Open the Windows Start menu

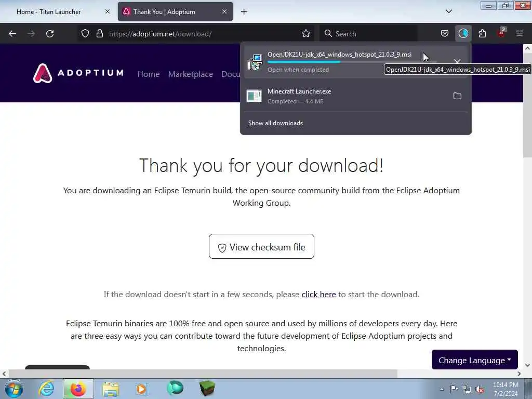click(14, 389)
